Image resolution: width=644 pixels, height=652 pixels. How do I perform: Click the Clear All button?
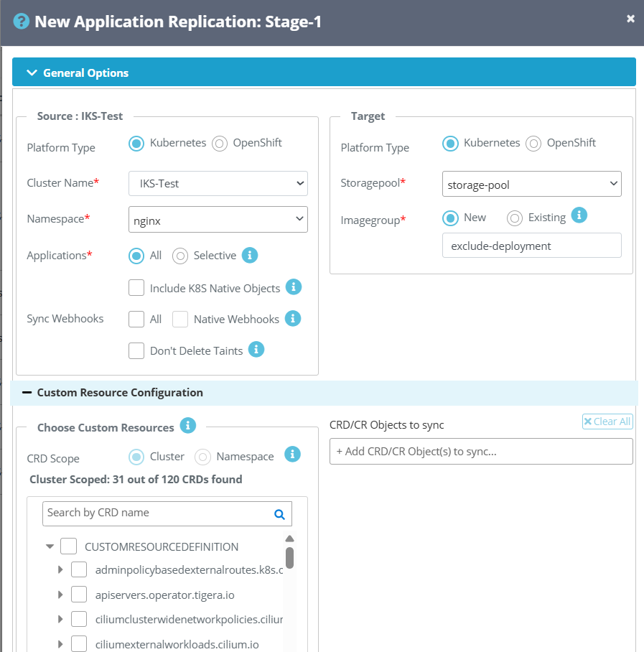[x=607, y=422]
